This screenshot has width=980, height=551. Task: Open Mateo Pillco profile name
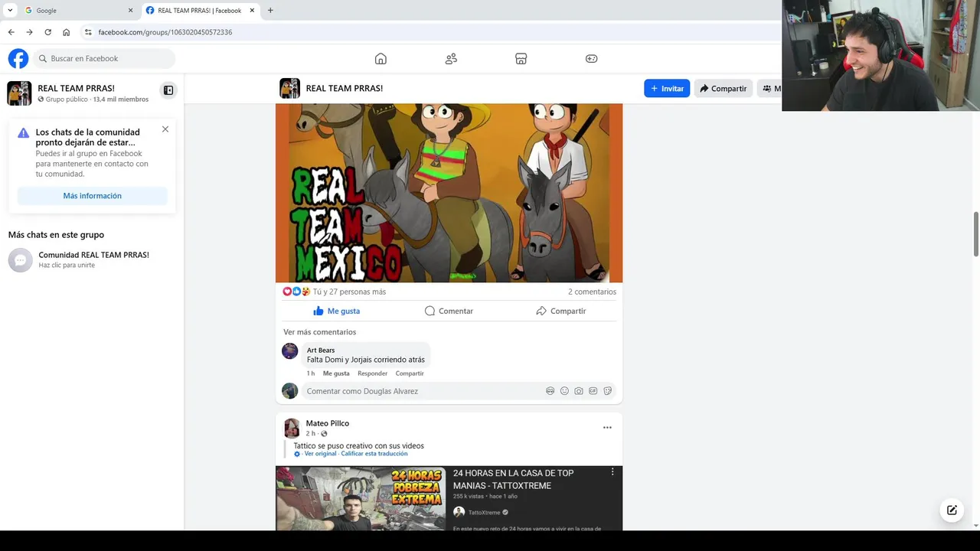click(328, 423)
